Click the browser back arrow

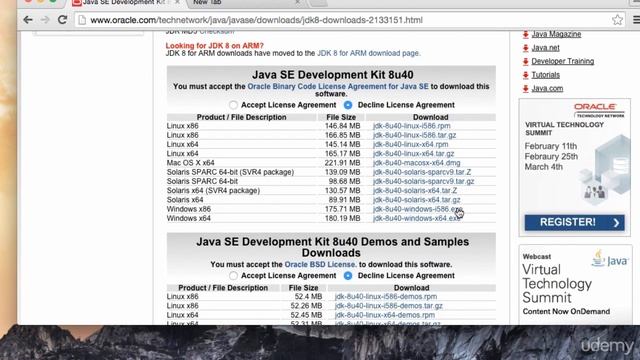tap(27, 20)
